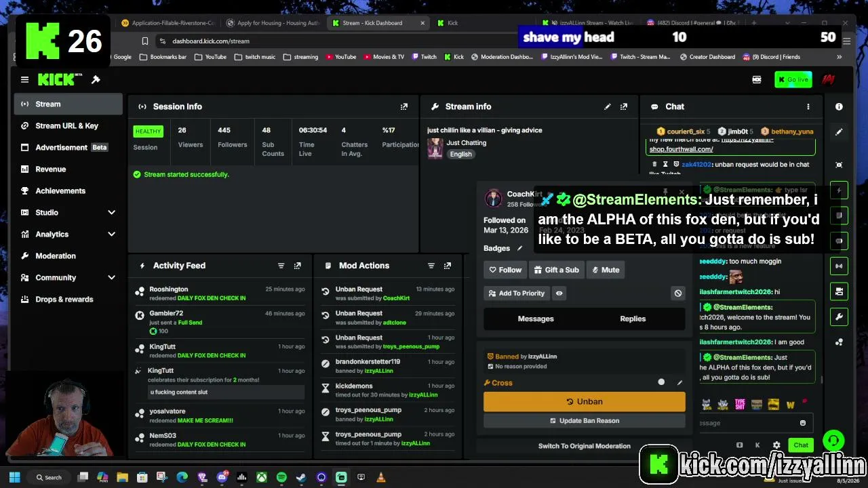The height and width of the screenshot is (488, 868).
Task: Toggle the eye icon beside Add To Priority
Action: coord(559,293)
